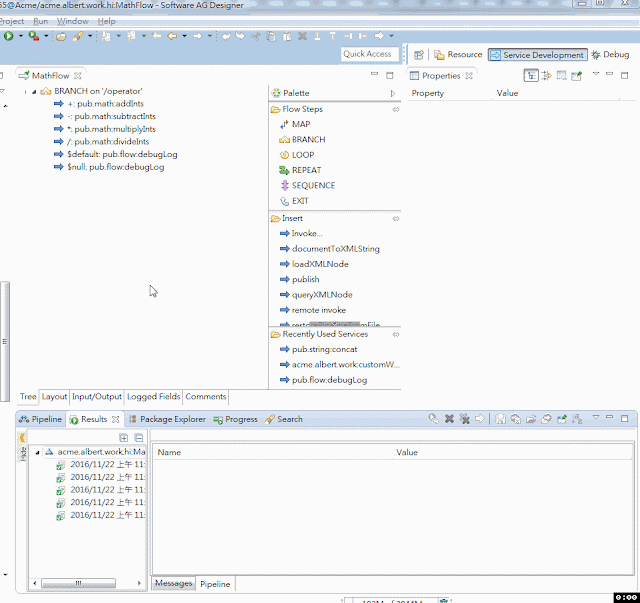The width and height of the screenshot is (640, 603).
Task: Select the BRANCH step in Palette
Action: coord(302,140)
